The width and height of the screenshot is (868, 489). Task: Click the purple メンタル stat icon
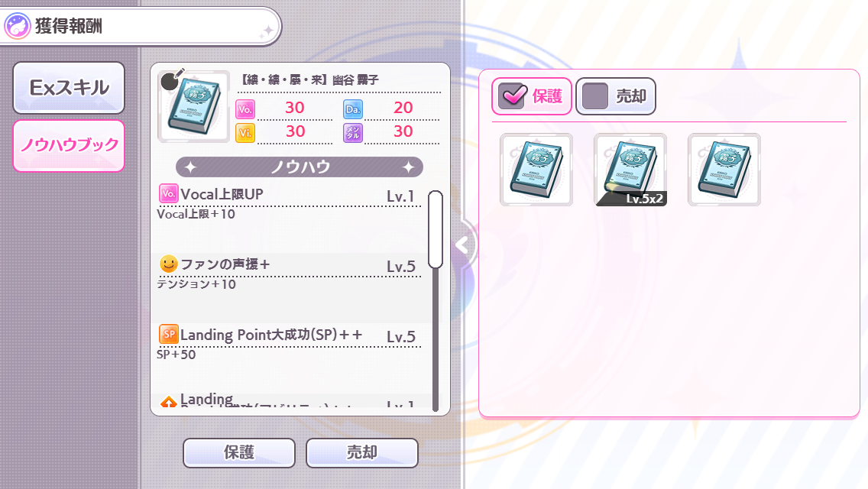(353, 133)
